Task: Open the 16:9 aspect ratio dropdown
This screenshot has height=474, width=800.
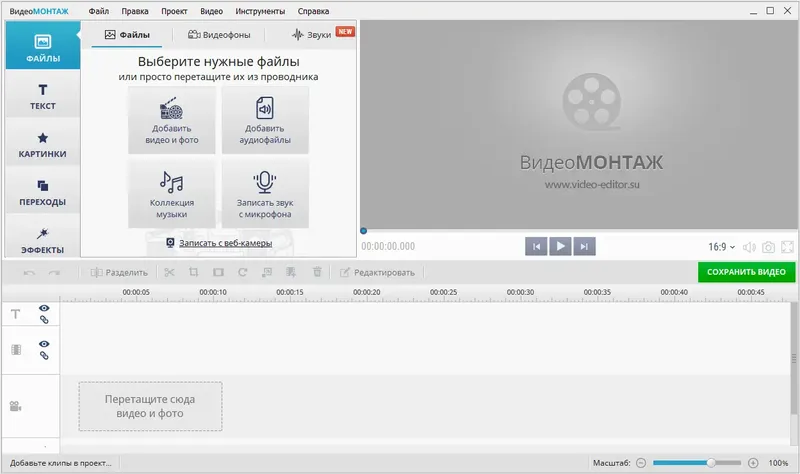Action: pyautogui.click(x=721, y=247)
